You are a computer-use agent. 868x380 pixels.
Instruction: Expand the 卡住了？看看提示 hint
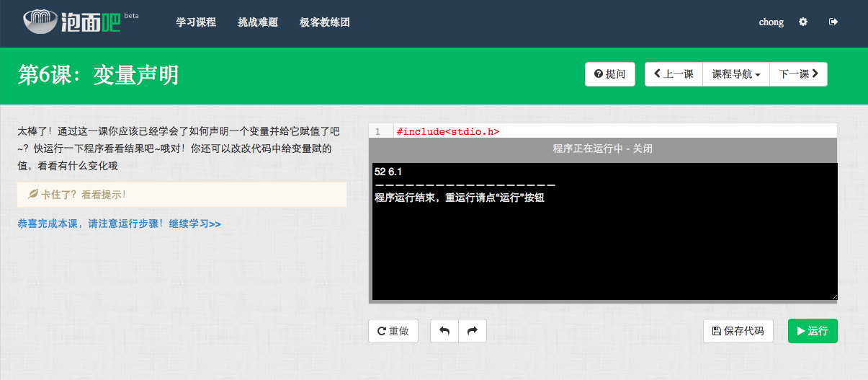77,194
